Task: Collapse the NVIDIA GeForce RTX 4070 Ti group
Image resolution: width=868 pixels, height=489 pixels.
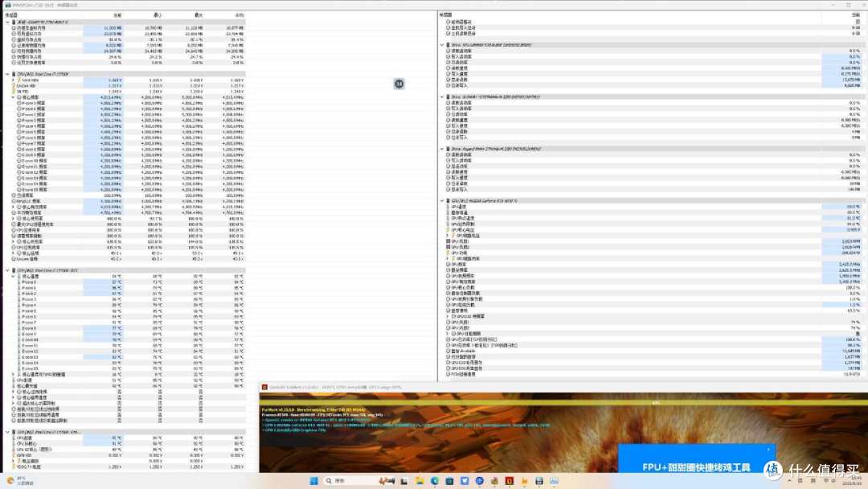Action: pos(442,201)
